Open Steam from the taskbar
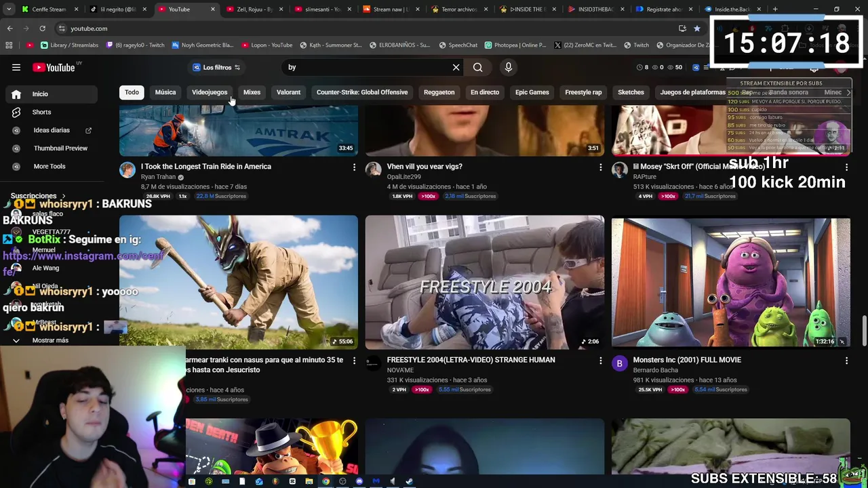Screen dimensions: 868x488 coord(409,482)
